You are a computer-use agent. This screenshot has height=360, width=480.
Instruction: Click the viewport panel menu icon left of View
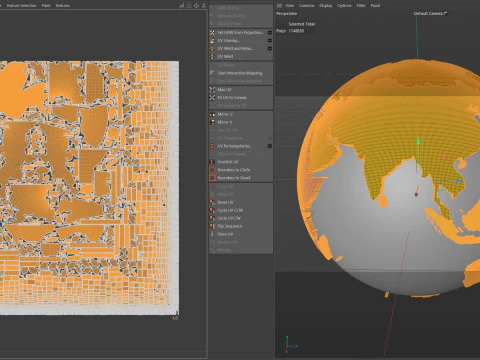point(279,5)
